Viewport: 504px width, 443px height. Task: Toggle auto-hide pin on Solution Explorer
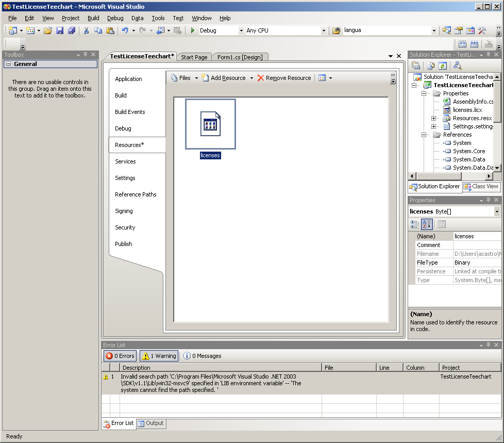pos(488,55)
